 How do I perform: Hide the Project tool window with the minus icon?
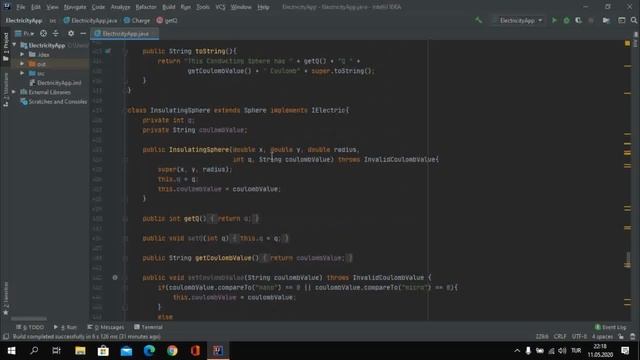pos(83,33)
